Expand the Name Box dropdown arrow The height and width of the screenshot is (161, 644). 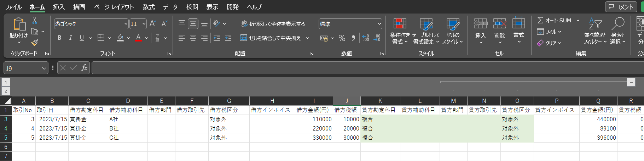[x=44, y=68]
